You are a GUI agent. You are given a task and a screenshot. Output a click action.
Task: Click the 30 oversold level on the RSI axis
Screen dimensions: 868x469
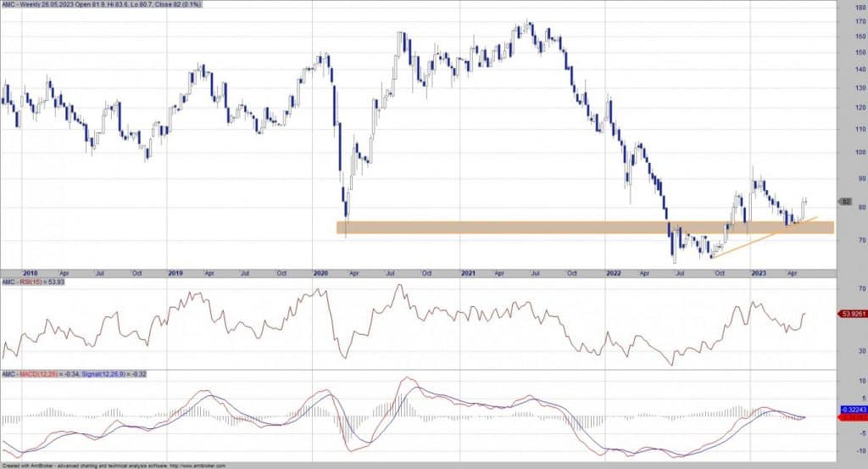point(860,350)
